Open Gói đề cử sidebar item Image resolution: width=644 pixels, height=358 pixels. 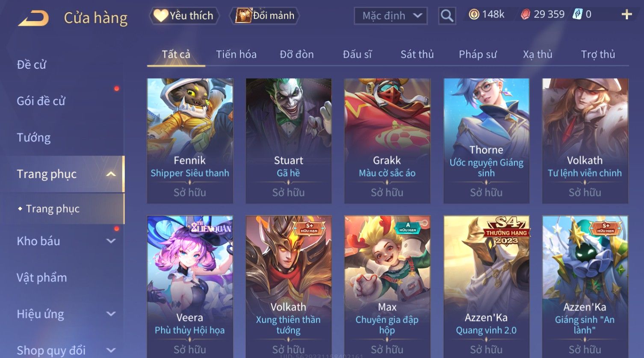click(x=41, y=101)
